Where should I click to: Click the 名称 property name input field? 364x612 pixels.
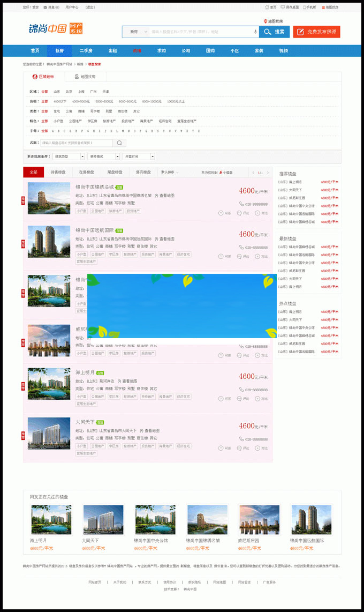click(76, 143)
